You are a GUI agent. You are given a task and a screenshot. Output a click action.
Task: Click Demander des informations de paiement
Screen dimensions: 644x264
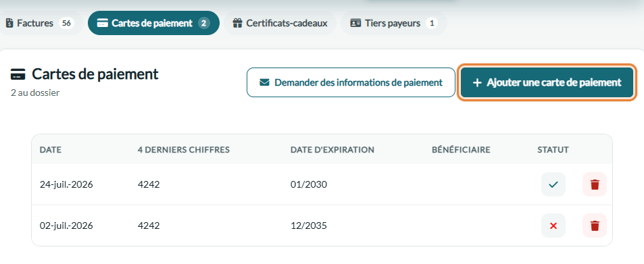tap(351, 82)
